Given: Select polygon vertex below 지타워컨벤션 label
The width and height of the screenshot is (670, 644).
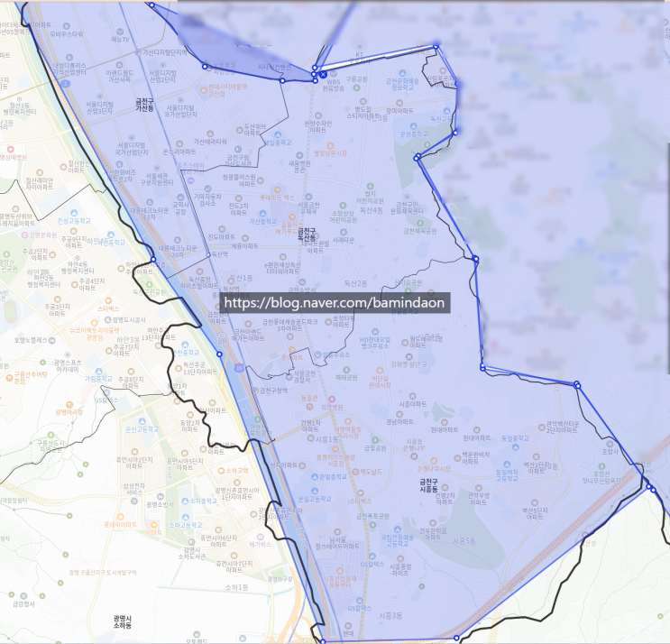Looking at the screenshot, I should click(282, 80).
